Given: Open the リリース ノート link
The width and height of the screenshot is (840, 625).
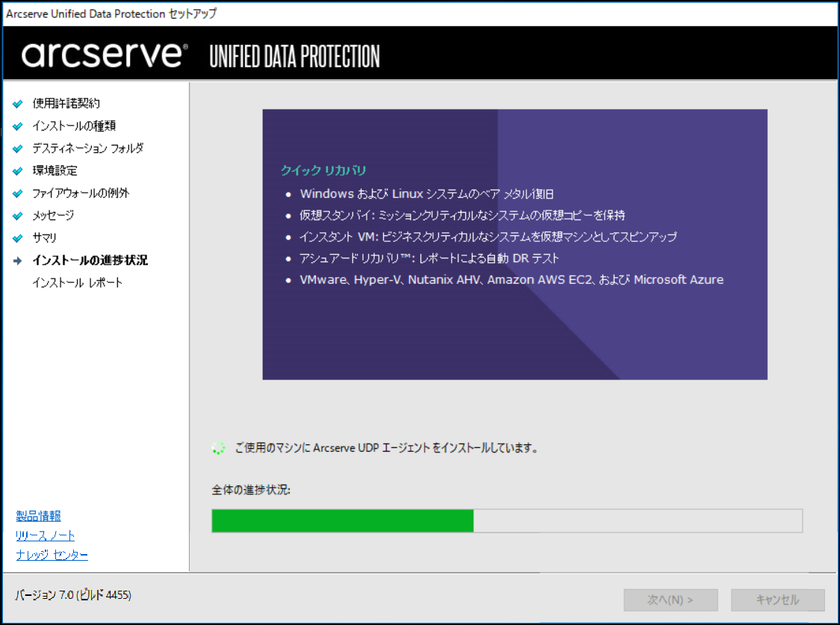Looking at the screenshot, I should [45, 535].
